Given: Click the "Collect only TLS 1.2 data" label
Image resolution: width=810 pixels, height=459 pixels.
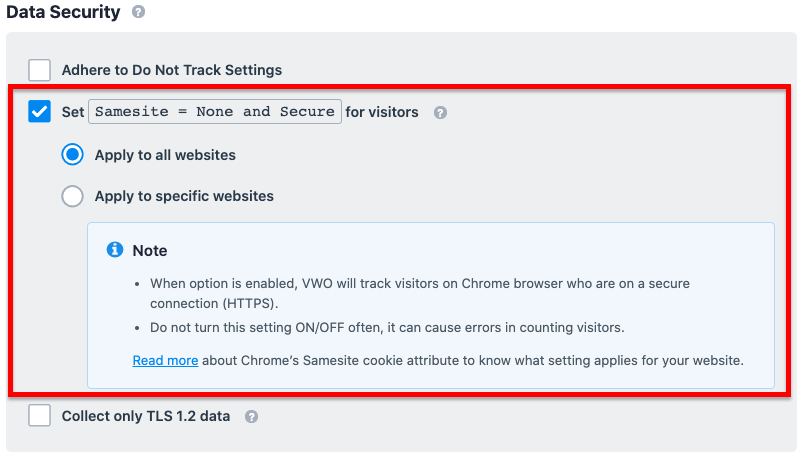Looking at the screenshot, I should tap(146, 416).
